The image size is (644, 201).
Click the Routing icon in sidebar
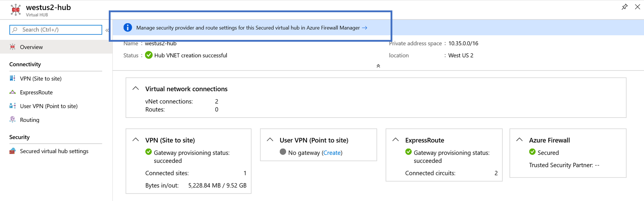13,120
